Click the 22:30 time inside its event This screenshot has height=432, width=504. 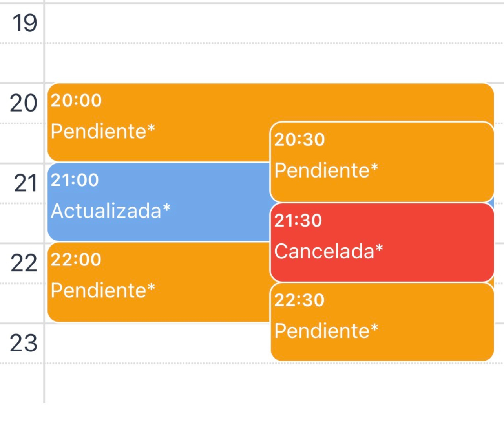(x=299, y=300)
